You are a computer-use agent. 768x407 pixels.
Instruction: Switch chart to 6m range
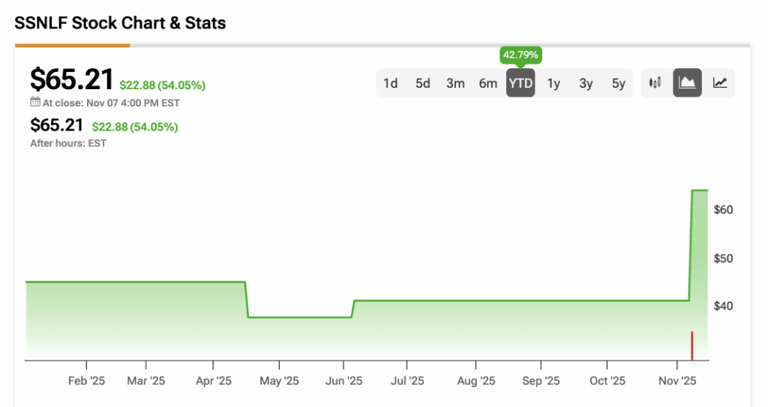[488, 83]
